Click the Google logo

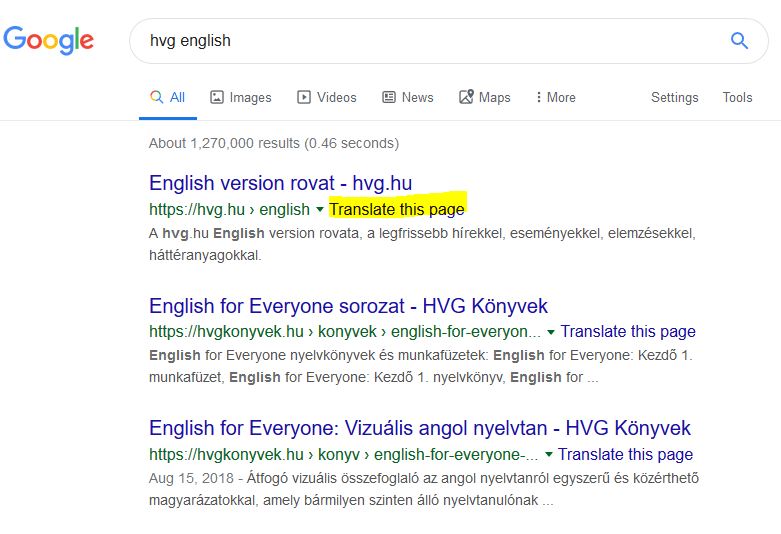click(48, 40)
